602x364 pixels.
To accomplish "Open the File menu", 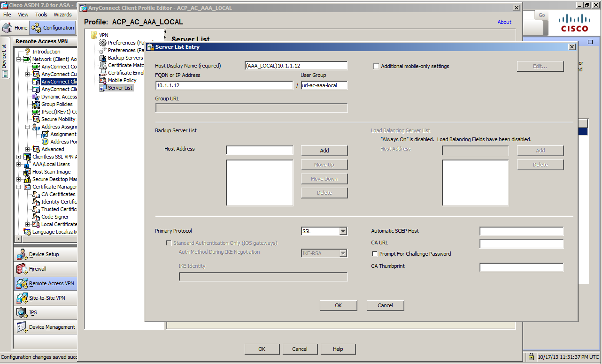I will [7, 15].
